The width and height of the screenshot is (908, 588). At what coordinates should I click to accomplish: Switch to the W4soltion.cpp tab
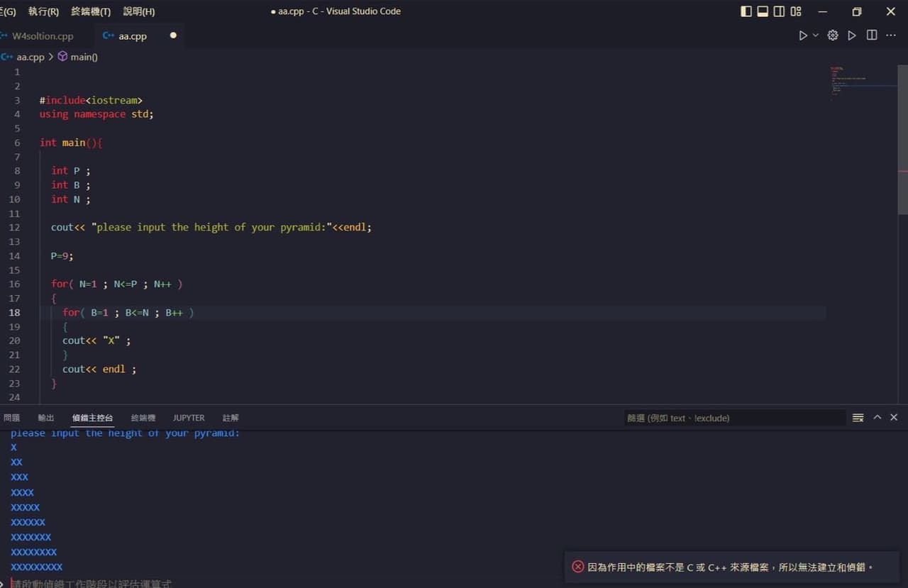(x=43, y=35)
